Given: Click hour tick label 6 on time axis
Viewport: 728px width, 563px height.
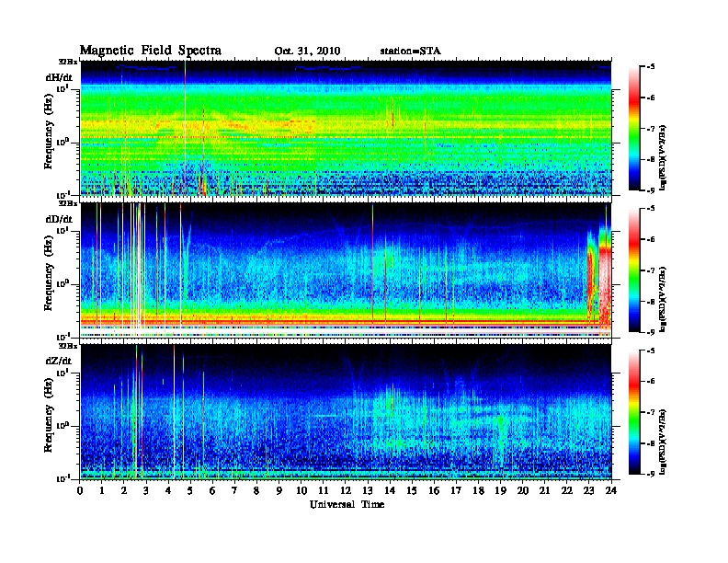Looking at the screenshot, I should tap(212, 490).
